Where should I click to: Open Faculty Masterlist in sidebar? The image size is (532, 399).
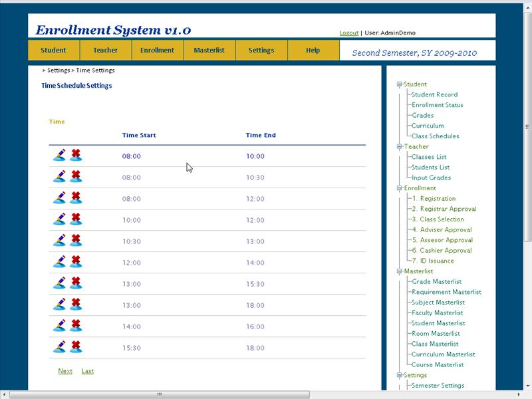tap(438, 313)
